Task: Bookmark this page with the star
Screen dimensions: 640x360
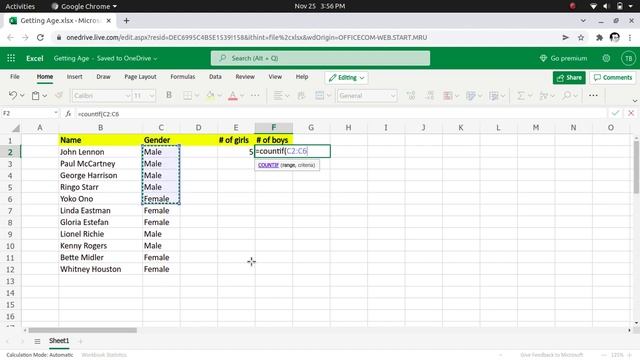Action: pyautogui.click(x=581, y=38)
